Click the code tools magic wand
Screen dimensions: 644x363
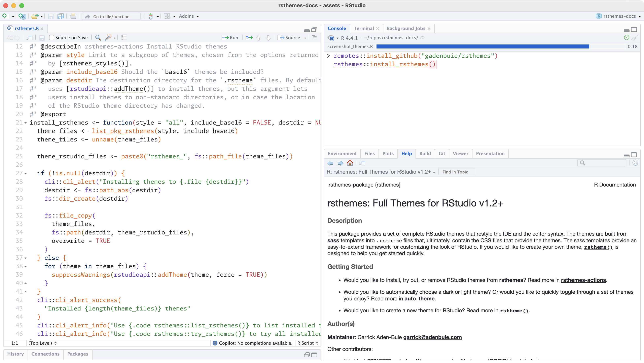(x=108, y=38)
